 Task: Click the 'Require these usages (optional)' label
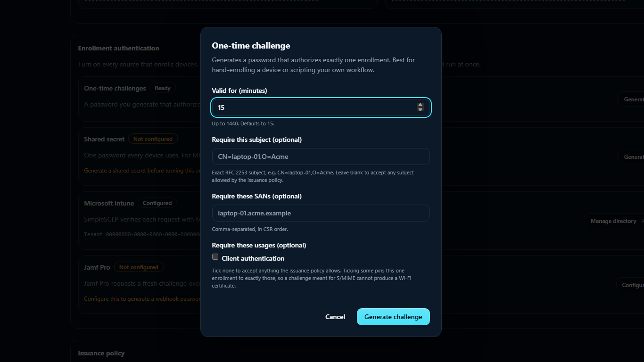pos(259,245)
